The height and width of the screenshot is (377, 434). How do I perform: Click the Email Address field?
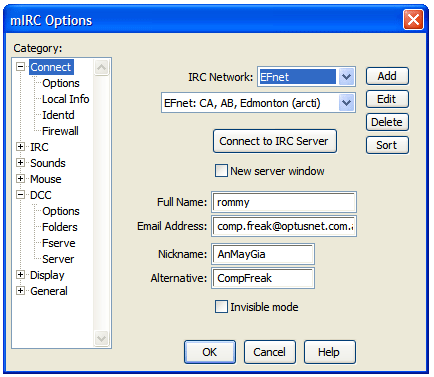coord(284,226)
